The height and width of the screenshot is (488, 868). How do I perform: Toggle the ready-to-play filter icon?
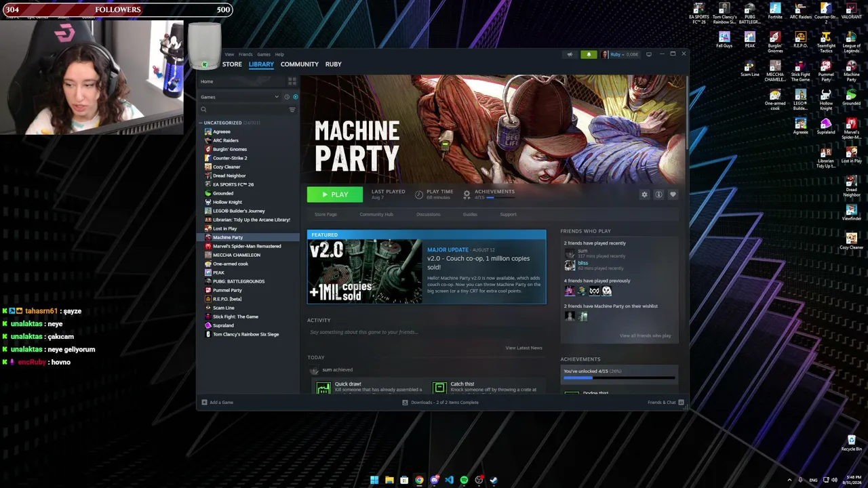(295, 97)
